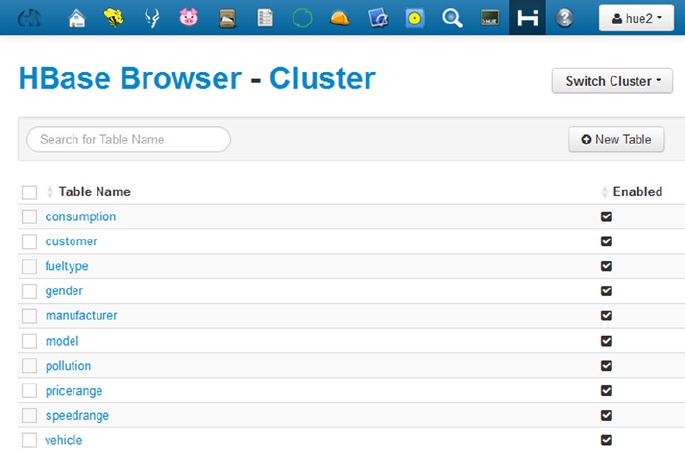Toggle enabled state for pricerange table
This screenshot has width=685, height=456.
(606, 390)
